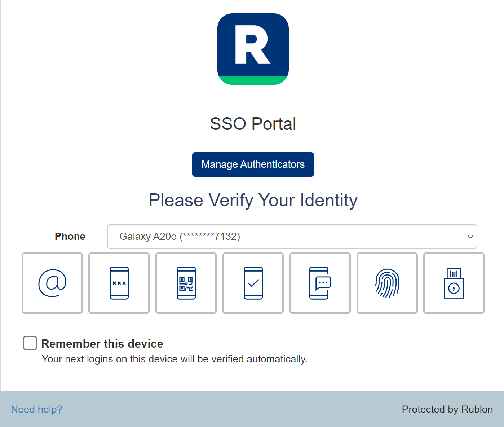Screen dimensions: 504x427
Task: Click the Galaxy A20e phone entry
Action: [x=180, y=237]
